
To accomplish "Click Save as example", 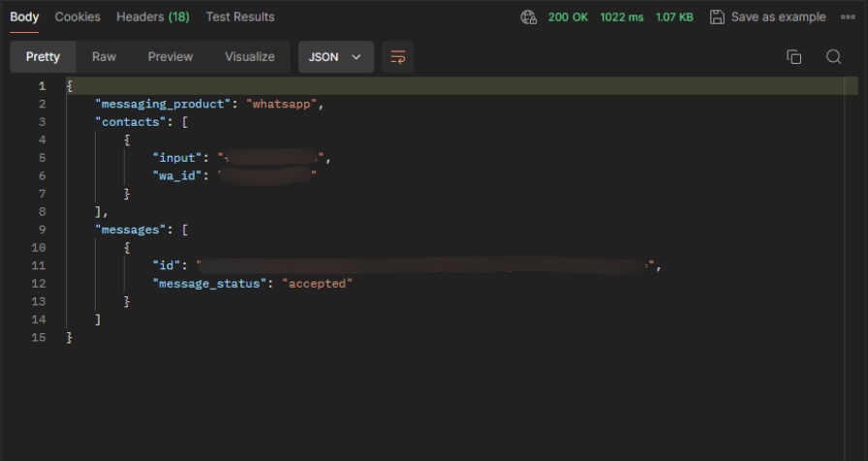I will (x=768, y=17).
